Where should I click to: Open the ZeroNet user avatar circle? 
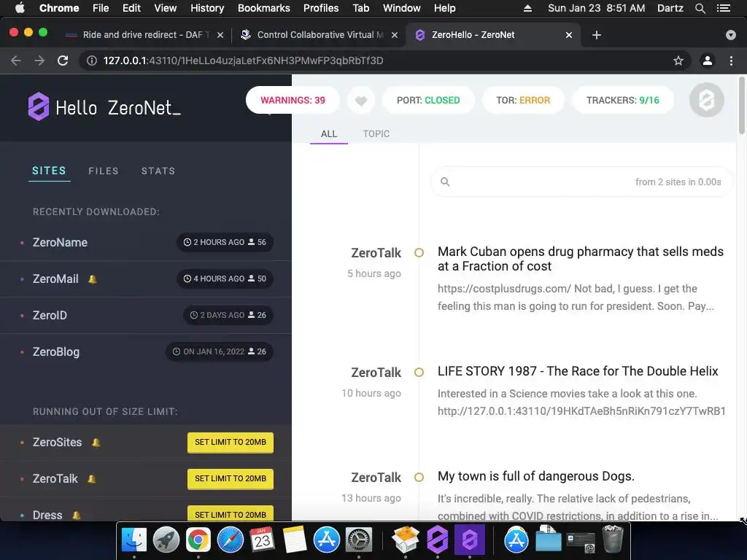706,100
